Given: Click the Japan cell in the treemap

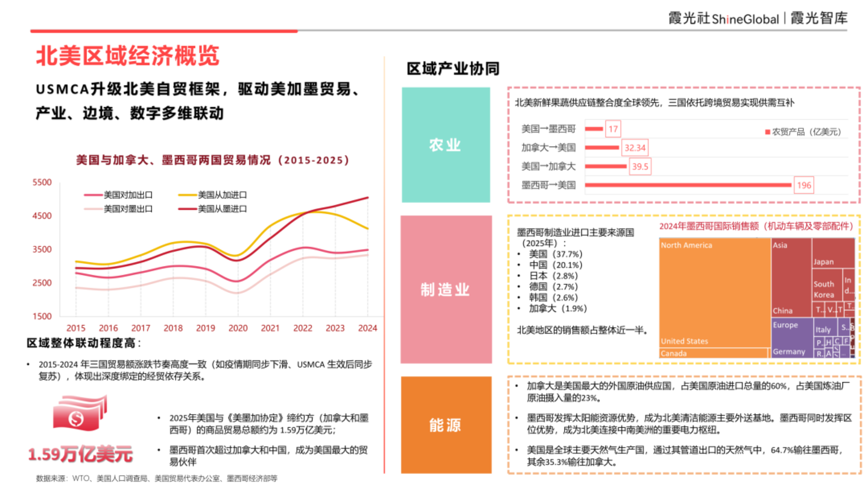Looking at the screenshot, I should (x=833, y=254).
